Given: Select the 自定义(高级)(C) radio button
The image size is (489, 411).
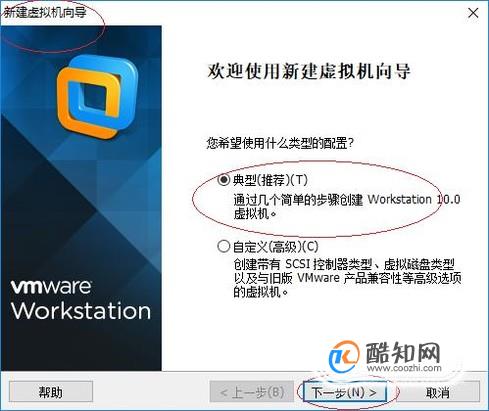Looking at the screenshot, I should (x=223, y=247).
